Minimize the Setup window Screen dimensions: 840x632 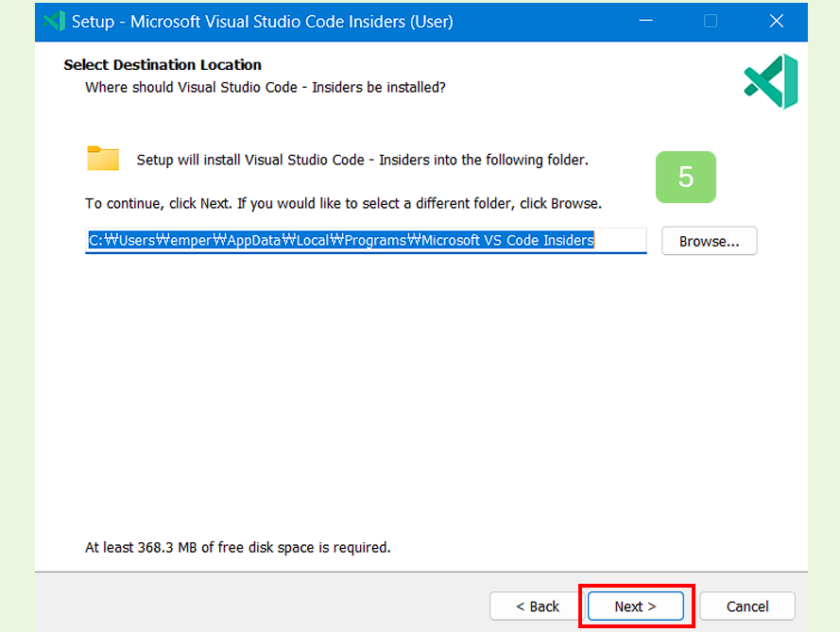[645, 21]
